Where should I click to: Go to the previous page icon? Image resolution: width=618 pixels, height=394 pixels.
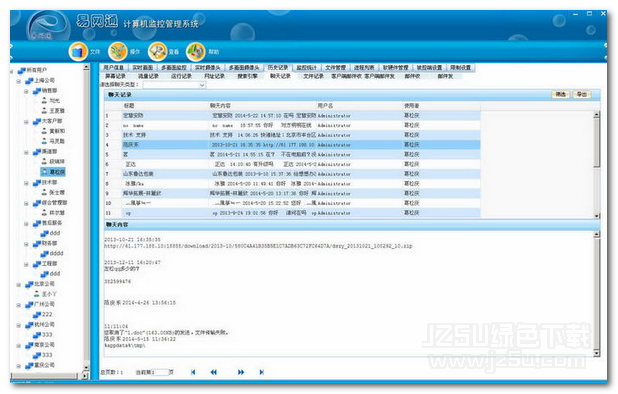[214, 372]
